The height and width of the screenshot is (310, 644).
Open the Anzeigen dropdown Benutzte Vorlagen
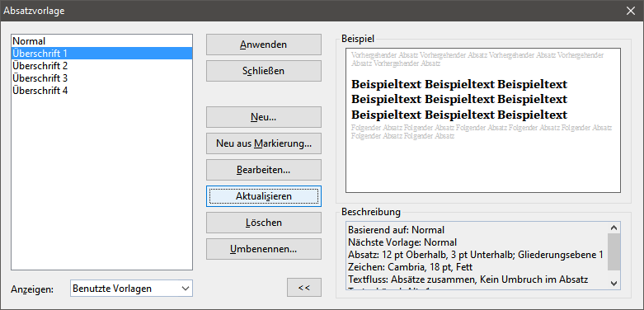(131, 289)
